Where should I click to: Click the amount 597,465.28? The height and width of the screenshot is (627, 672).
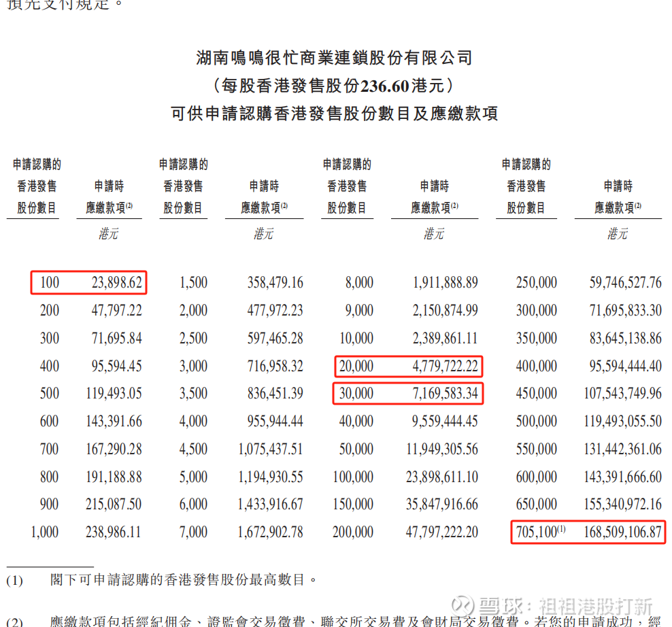[x=275, y=338]
